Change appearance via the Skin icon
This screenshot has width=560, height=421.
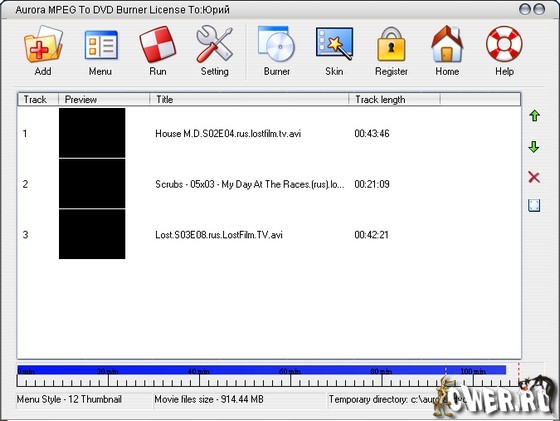335,43
